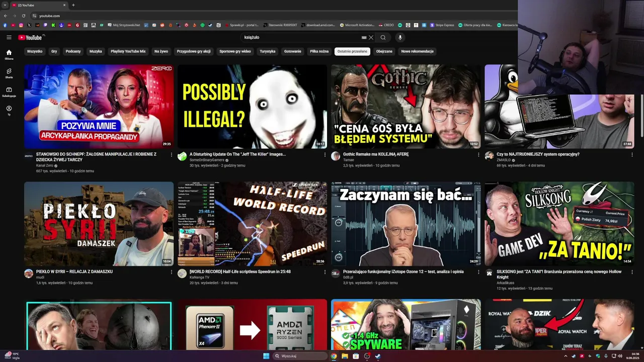
Task: Open options menu for Kanał Zero video
Action: pos(171,155)
